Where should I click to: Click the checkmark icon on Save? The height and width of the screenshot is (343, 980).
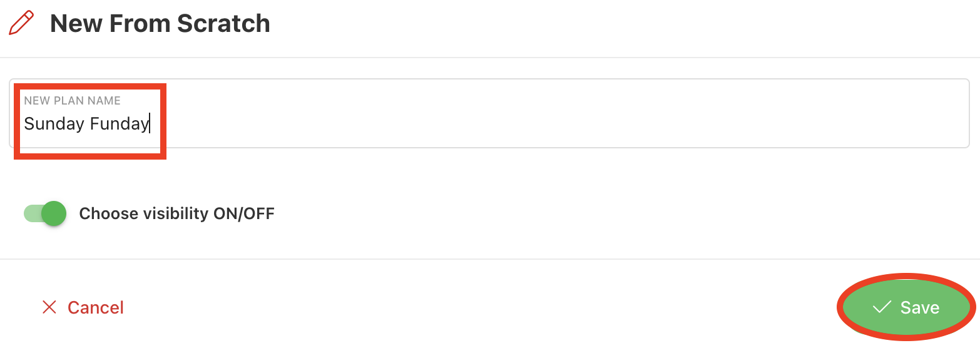[x=882, y=307]
